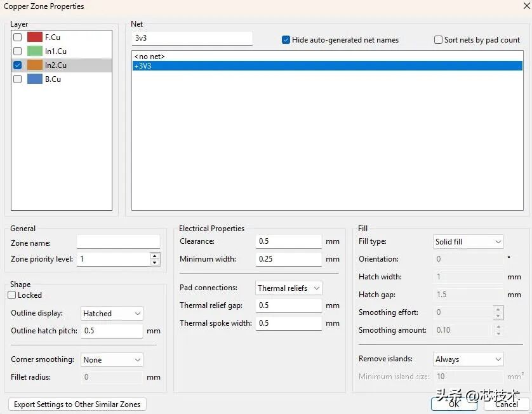Screen dimensions: 532x414
Task: Close the Copper Zone Properties dialog
Action: tap(526, 6)
